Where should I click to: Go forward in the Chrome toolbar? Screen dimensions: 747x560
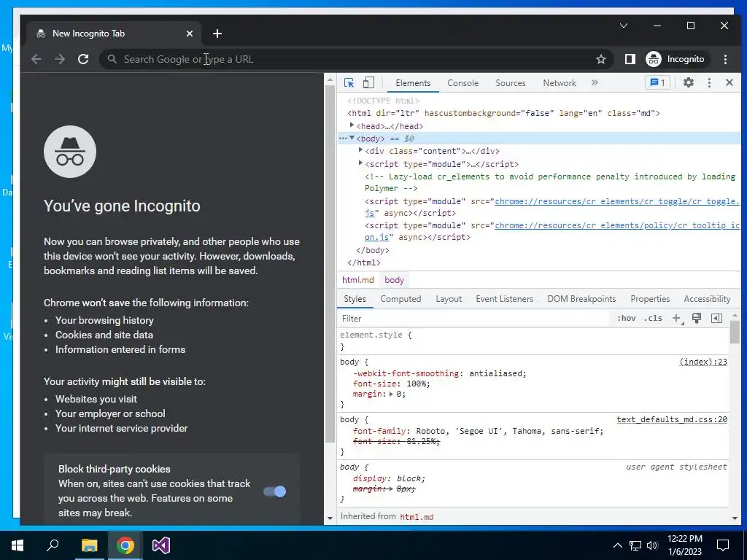[60, 59]
